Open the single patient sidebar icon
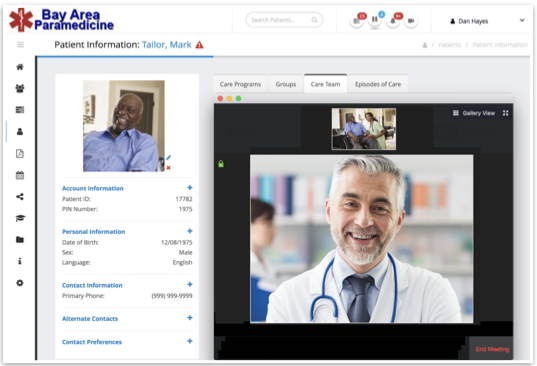This screenshot has height=366, width=537. (x=20, y=131)
